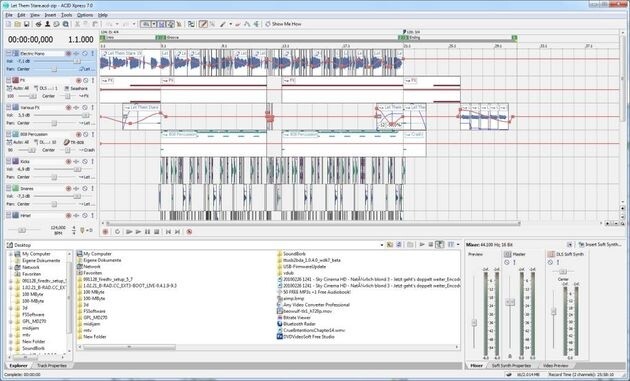
Task: Open paint tool dropdown arrow in toolbar
Action: click(230, 24)
